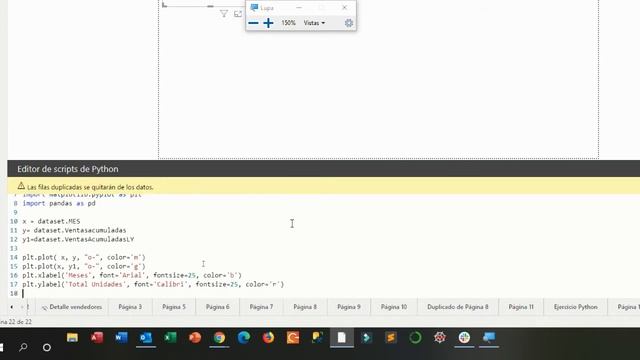Click the plt.xlabel 'Meses' code line
Screen dimensions: 640x360
pyautogui.click(x=132, y=275)
